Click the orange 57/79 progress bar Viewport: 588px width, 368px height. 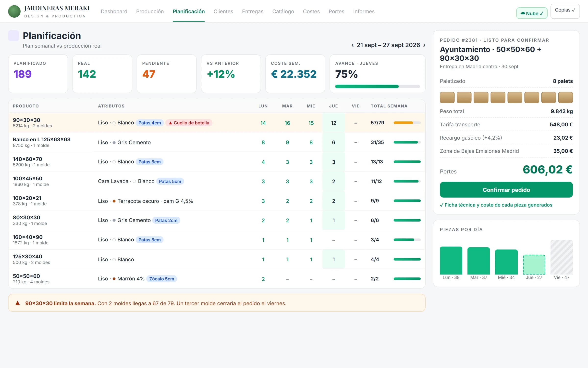point(407,123)
